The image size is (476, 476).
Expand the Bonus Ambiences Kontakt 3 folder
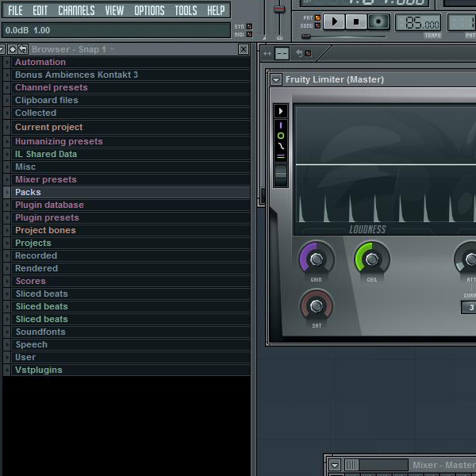6,75
